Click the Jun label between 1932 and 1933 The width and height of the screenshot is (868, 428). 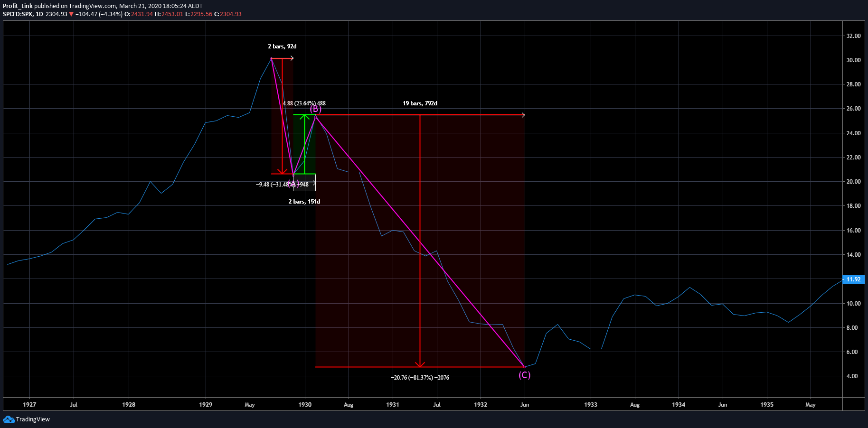pyautogui.click(x=525, y=405)
